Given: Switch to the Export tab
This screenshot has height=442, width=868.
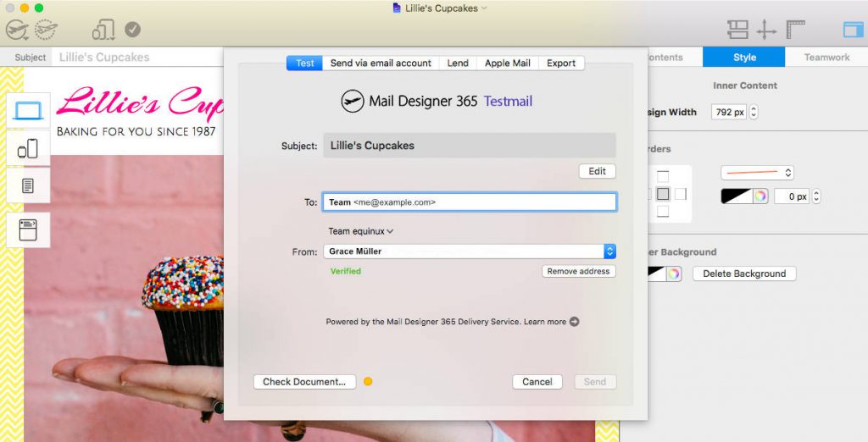Looking at the screenshot, I should point(561,63).
